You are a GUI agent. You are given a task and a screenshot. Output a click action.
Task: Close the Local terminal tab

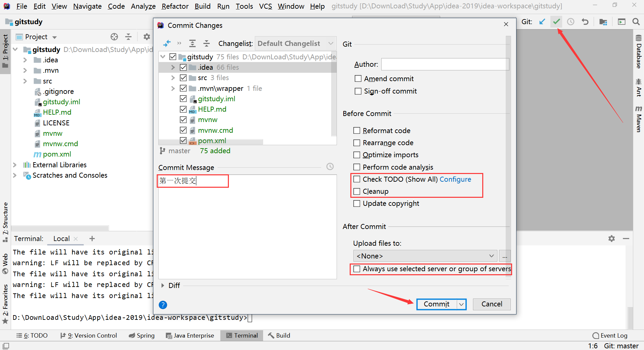(76, 239)
